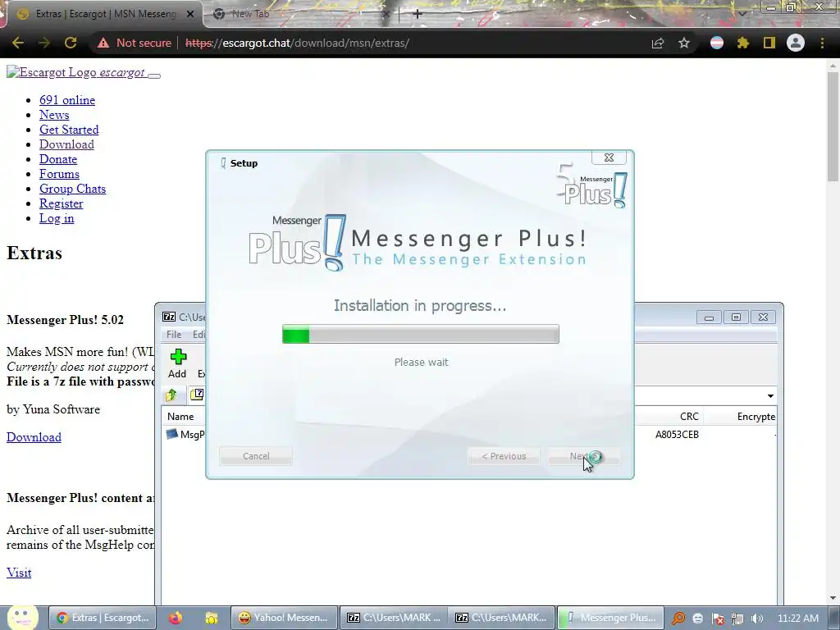Toggle the browser side panel
Image resolution: width=840 pixels, height=630 pixels.
tap(769, 43)
